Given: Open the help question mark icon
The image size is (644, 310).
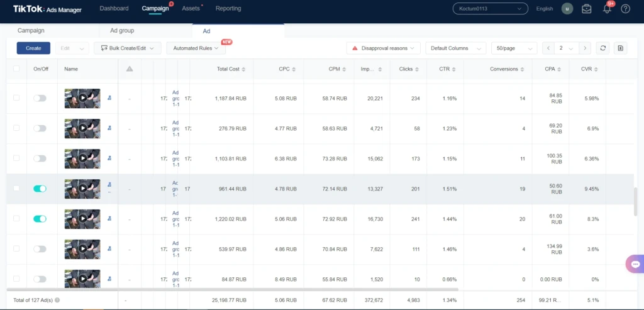Looking at the screenshot, I should 625,9.
